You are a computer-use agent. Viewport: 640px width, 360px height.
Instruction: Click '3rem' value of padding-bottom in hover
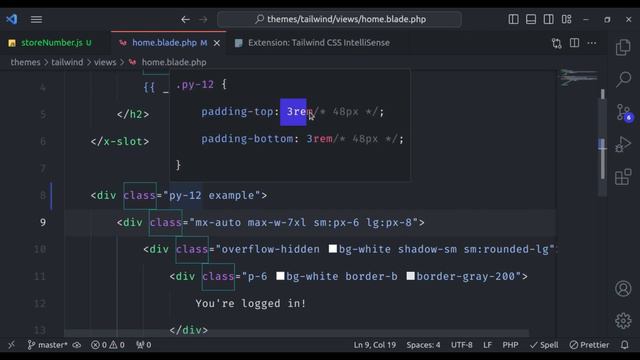coord(320,139)
